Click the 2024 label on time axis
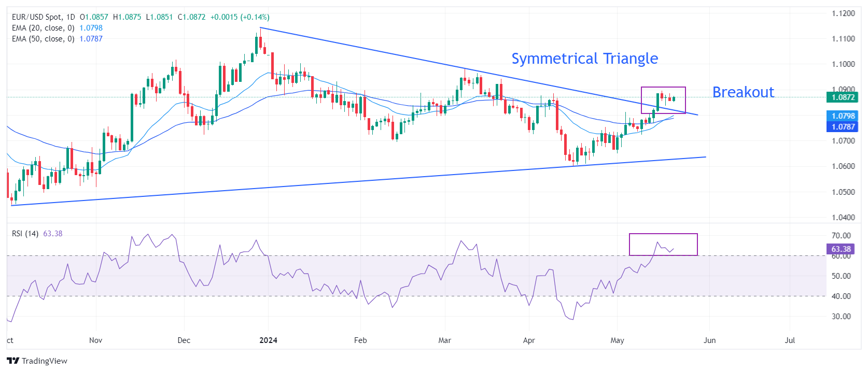This screenshot has height=372, width=868. [268, 340]
